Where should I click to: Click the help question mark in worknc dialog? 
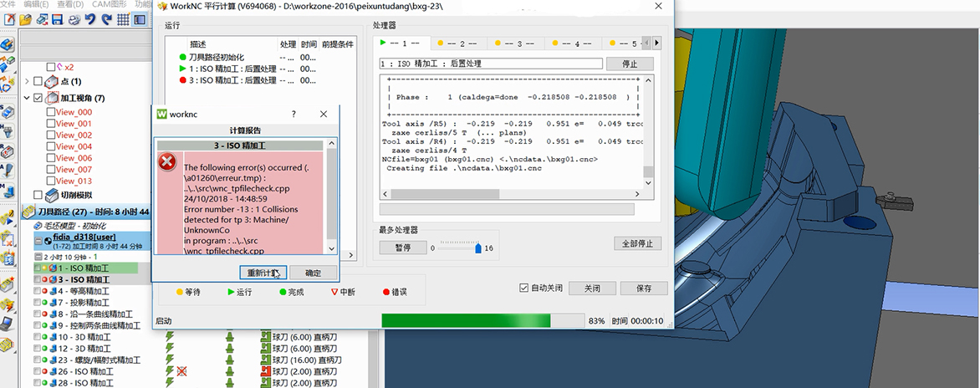point(293,114)
